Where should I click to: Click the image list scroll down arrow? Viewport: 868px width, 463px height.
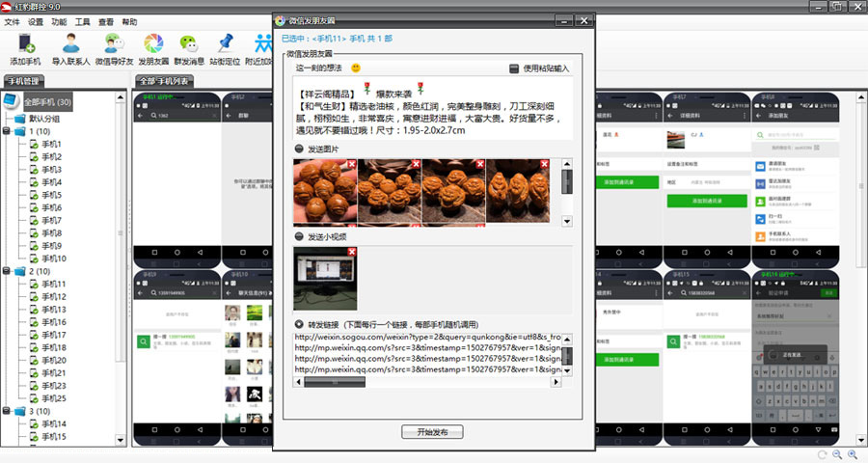click(x=567, y=222)
